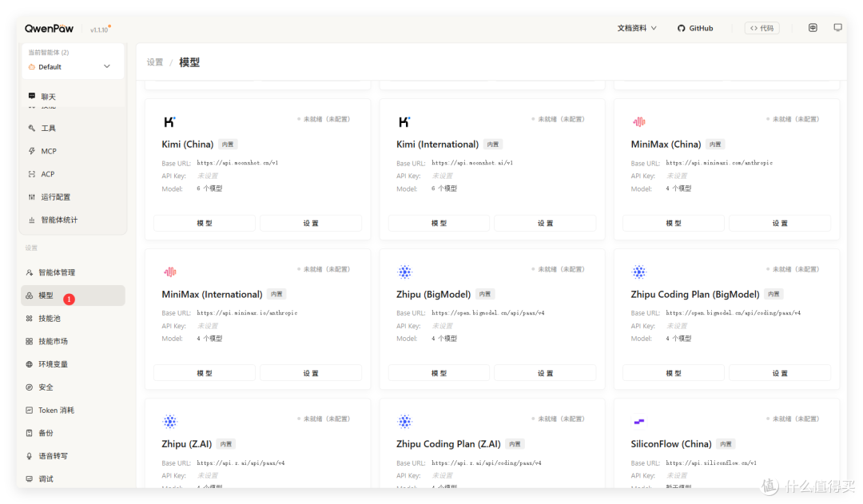The height and width of the screenshot is (504, 863).
Task: Go to 聊天 in the sidebar
Action: pyautogui.click(x=49, y=97)
